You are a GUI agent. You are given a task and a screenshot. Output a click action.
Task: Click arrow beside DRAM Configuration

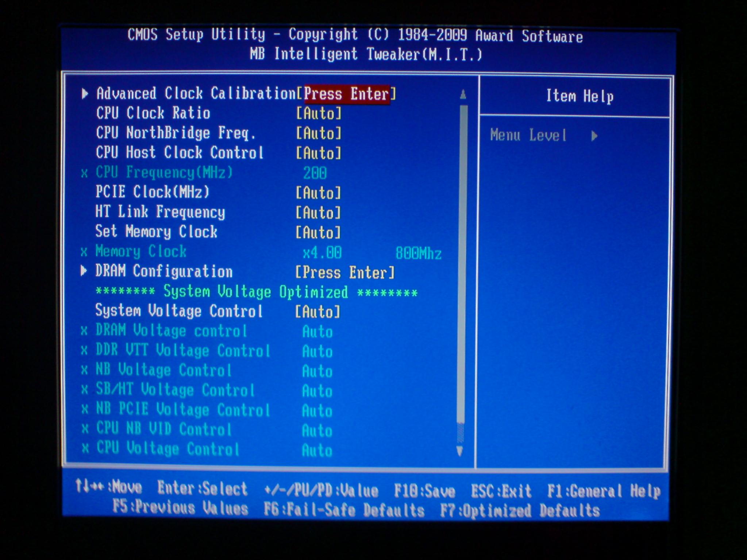pos(84,271)
